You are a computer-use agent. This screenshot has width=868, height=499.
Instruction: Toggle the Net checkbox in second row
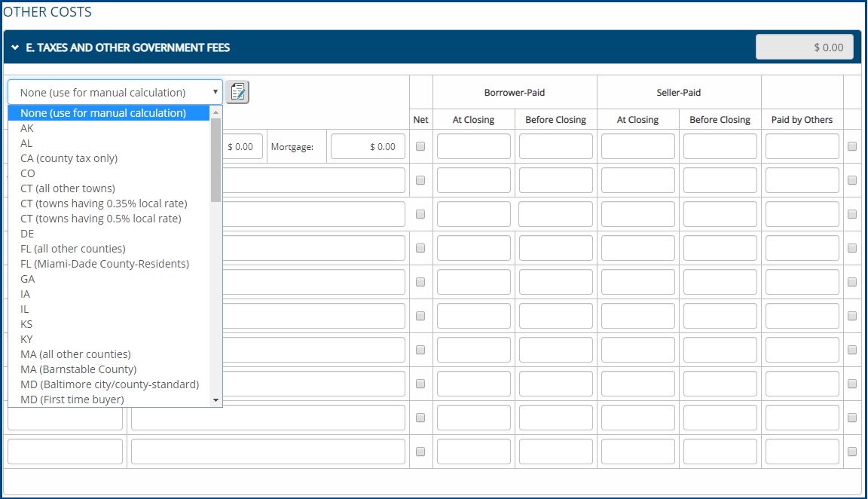pyautogui.click(x=420, y=180)
